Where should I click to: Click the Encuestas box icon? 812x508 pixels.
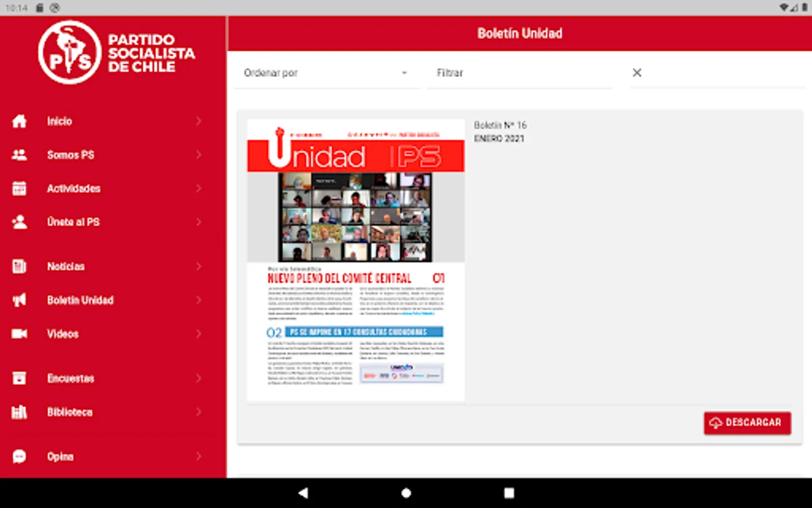[19, 378]
